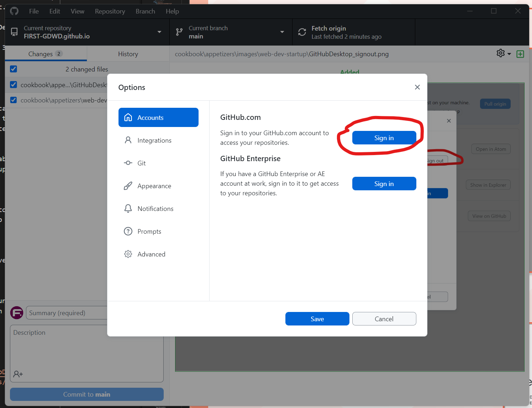This screenshot has width=532, height=408.
Task: Select Notifications in Options sidebar
Action: pos(158,208)
